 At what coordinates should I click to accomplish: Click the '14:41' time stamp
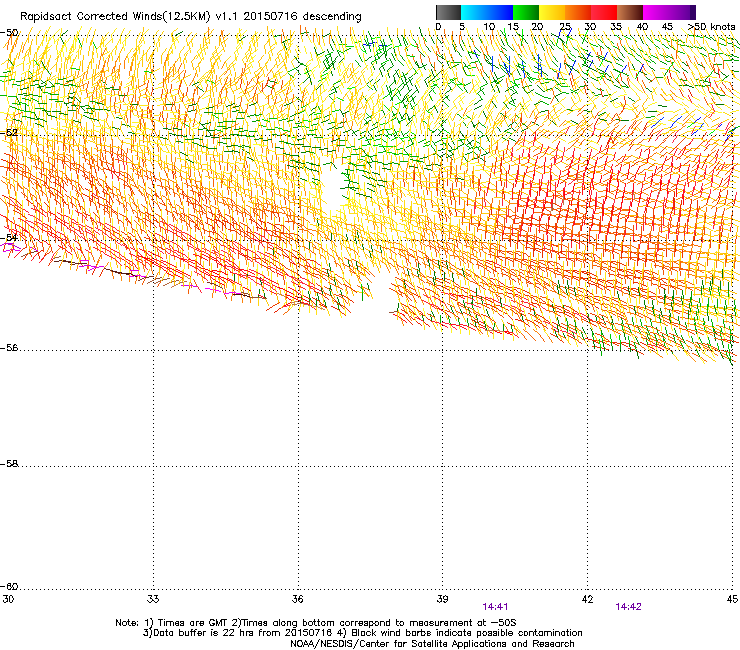[495, 607]
